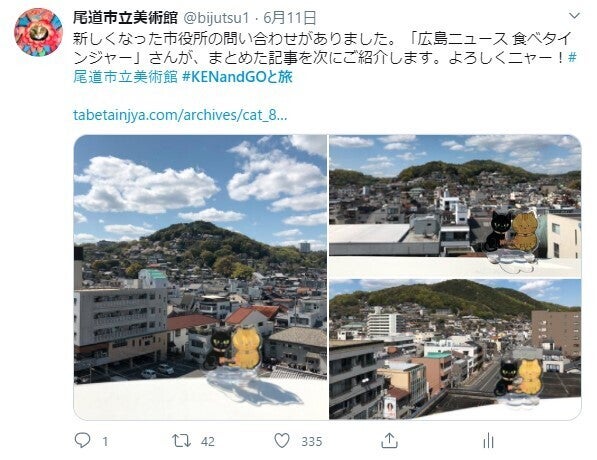The width and height of the screenshot is (597, 460).
Task: Click the reply speech bubble icon
Action: pos(82,440)
